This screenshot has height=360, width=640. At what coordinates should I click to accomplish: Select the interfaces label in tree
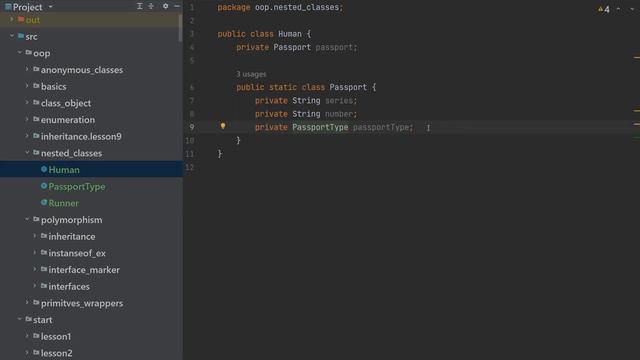(69, 287)
